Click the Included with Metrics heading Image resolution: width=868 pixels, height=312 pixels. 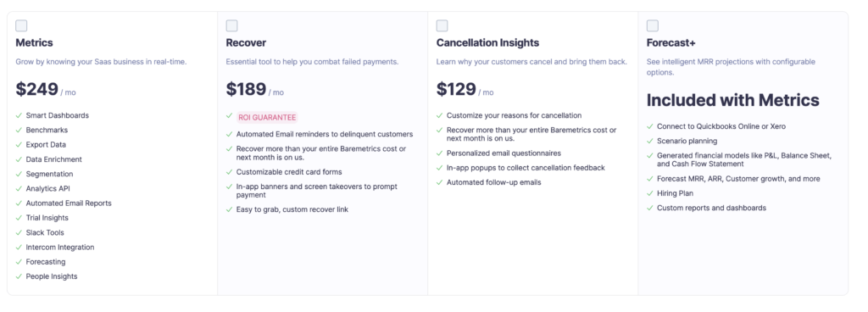pos(733,100)
